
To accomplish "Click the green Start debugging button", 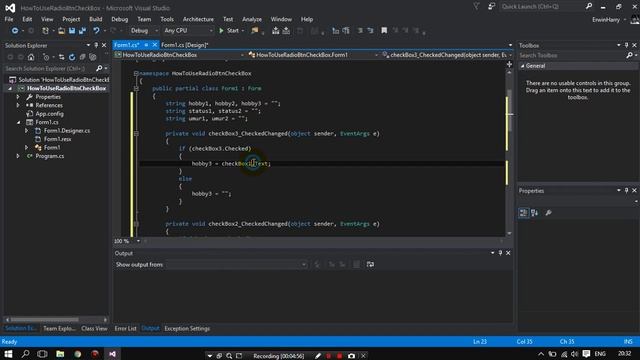I will coord(229,31).
